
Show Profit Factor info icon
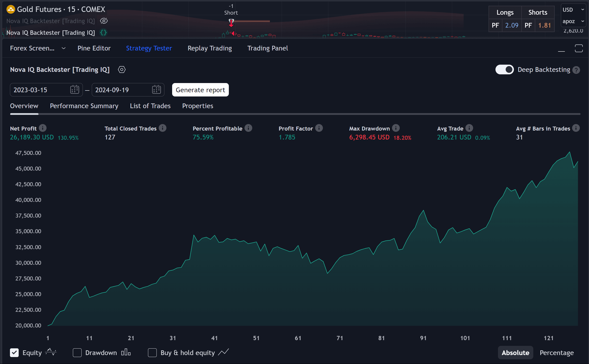[x=319, y=128]
